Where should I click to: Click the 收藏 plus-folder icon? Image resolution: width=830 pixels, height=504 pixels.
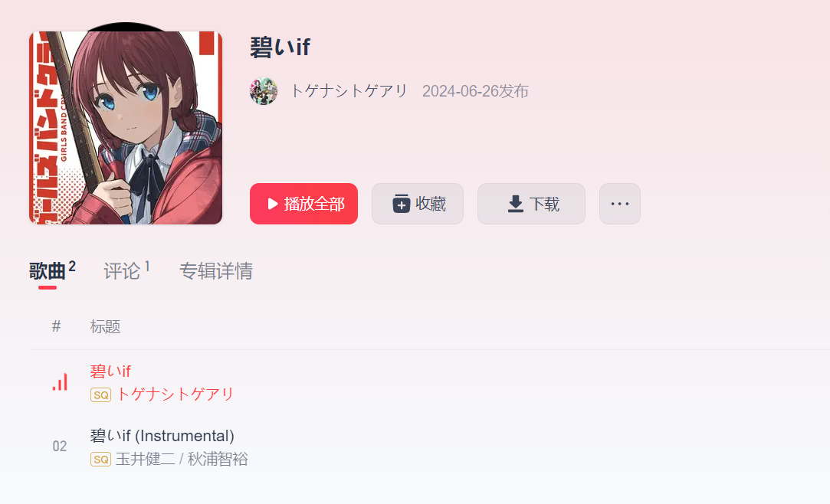pos(402,204)
